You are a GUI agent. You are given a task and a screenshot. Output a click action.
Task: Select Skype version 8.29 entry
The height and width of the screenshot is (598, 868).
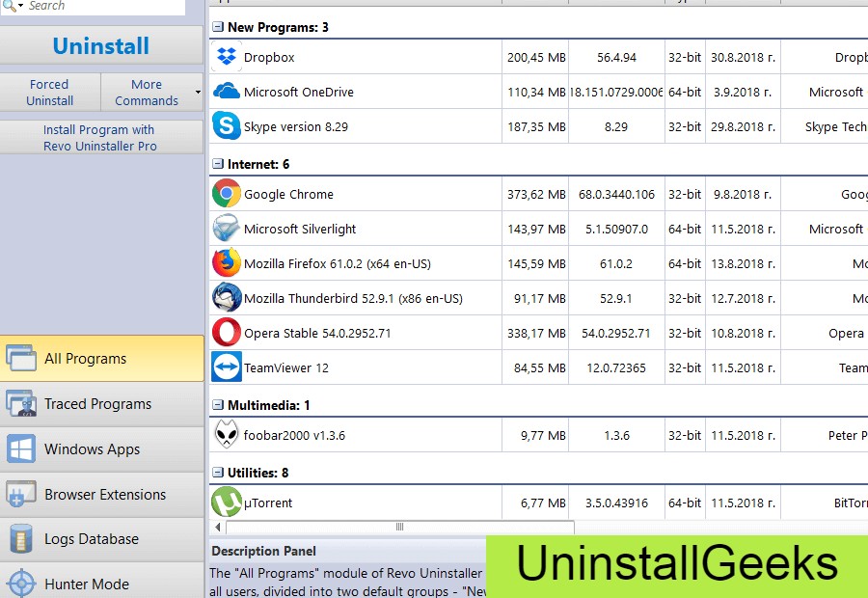point(296,126)
